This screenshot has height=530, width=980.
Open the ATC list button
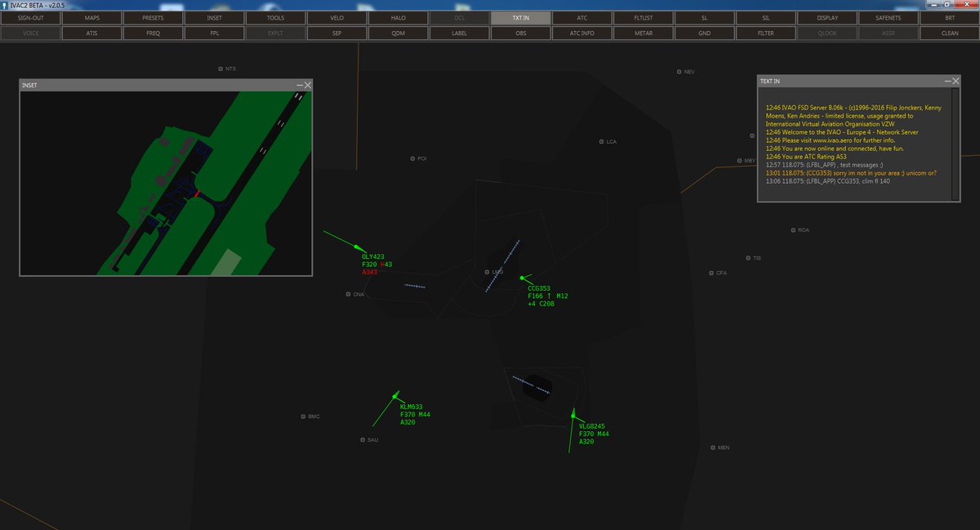(581, 17)
